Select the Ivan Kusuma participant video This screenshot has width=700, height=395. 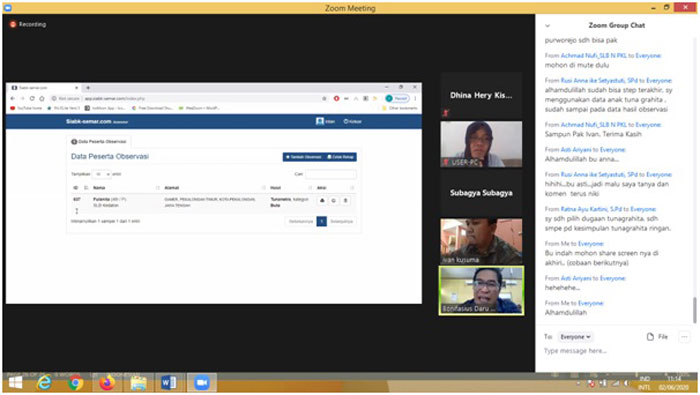pos(481,241)
